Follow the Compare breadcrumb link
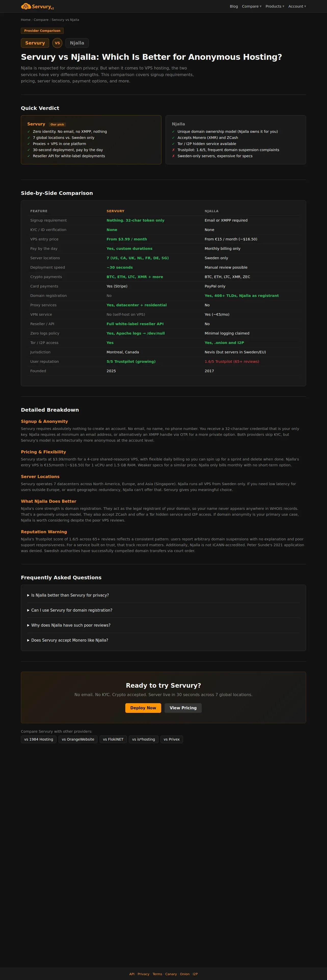This screenshot has width=327, height=980. 41,20
